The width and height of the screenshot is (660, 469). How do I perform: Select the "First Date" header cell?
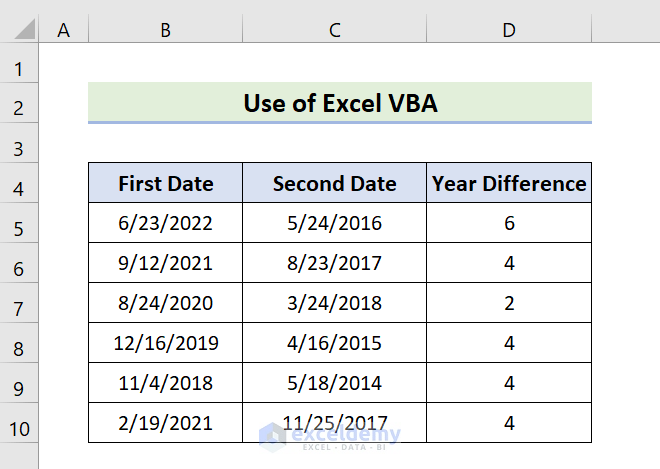165,184
